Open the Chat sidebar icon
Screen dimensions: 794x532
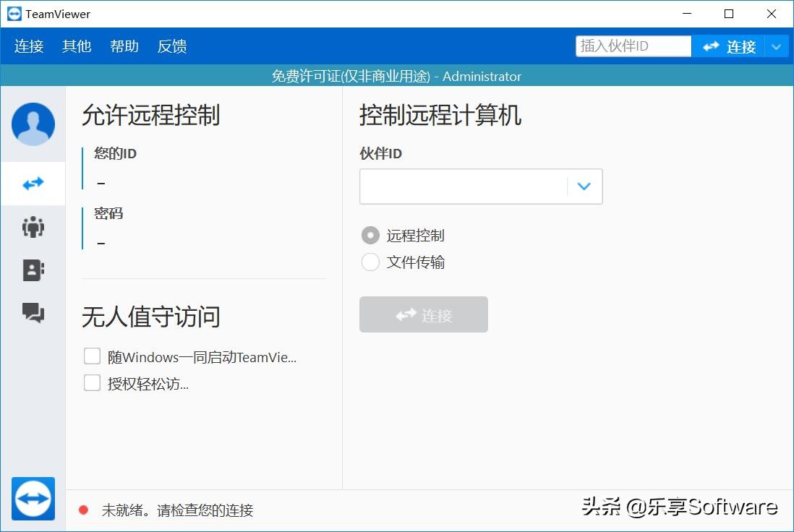point(33,313)
